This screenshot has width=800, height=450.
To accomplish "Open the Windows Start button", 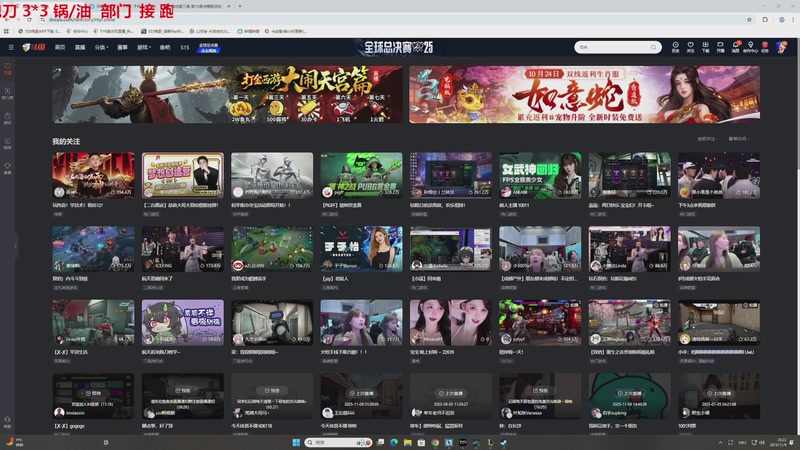I will coord(296,442).
